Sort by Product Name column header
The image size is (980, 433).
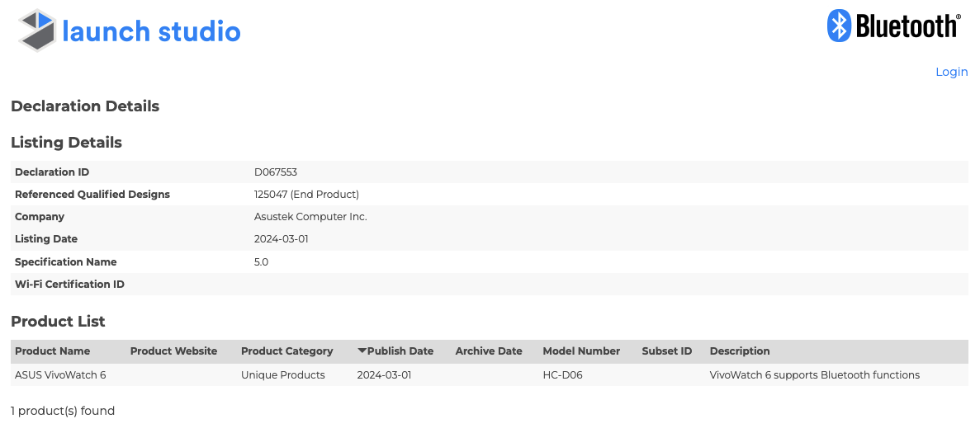click(53, 351)
